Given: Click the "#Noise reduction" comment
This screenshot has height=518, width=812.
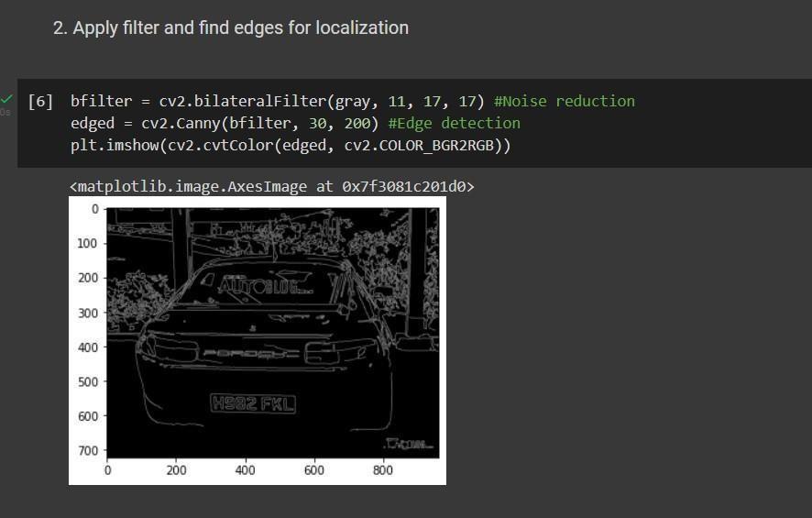Looking at the screenshot, I should click(565, 101).
